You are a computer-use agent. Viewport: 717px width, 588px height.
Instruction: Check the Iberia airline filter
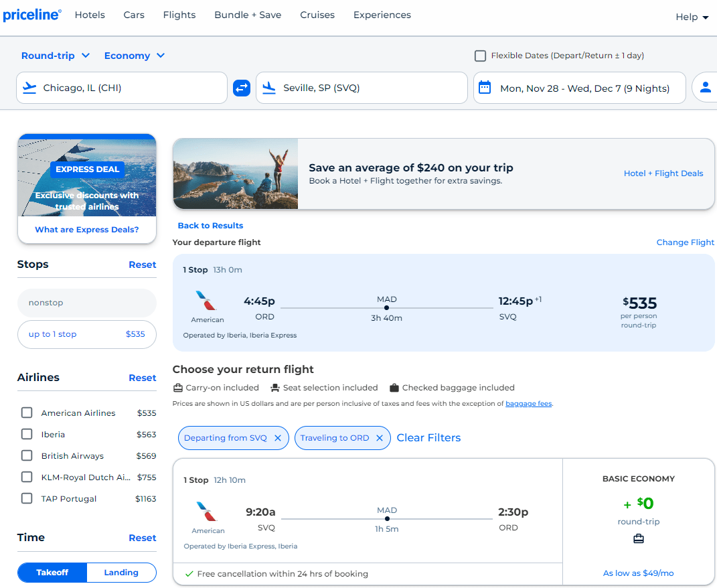point(26,434)
